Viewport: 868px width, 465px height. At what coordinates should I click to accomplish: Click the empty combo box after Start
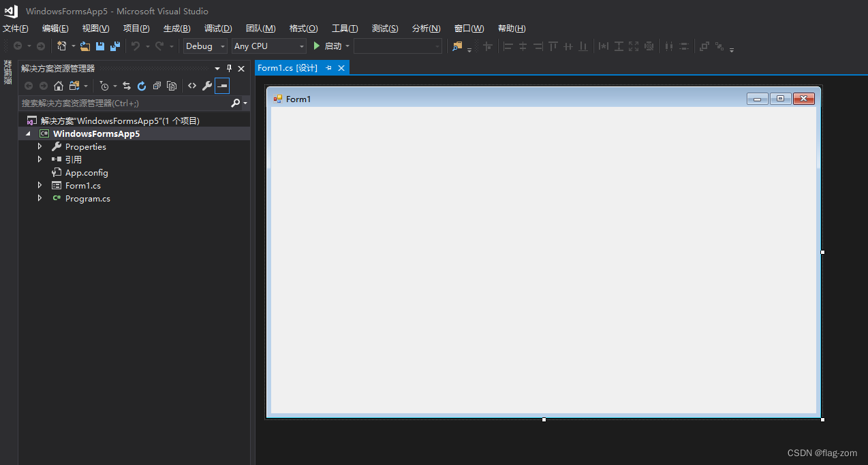click(398, 46)
